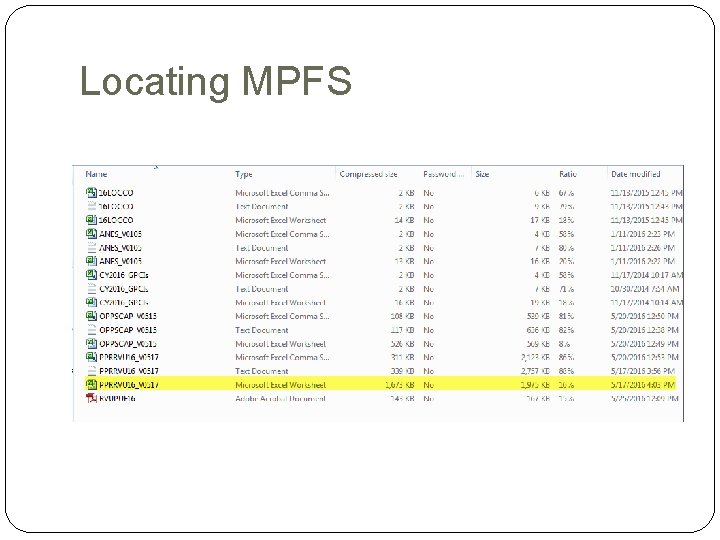This screenshot has height=540, width=720.
Task: Click the 2,123 KB size value
Action: point(535,357)
